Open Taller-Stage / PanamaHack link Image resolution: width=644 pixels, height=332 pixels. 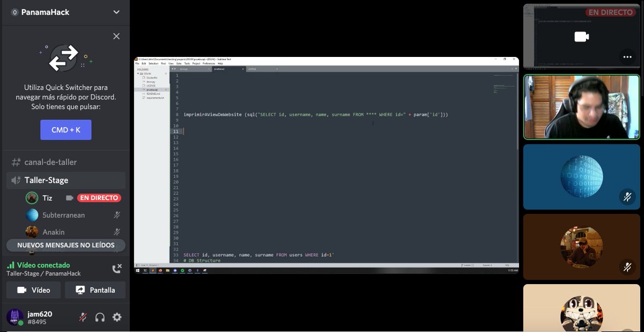[x=43, y=273]
